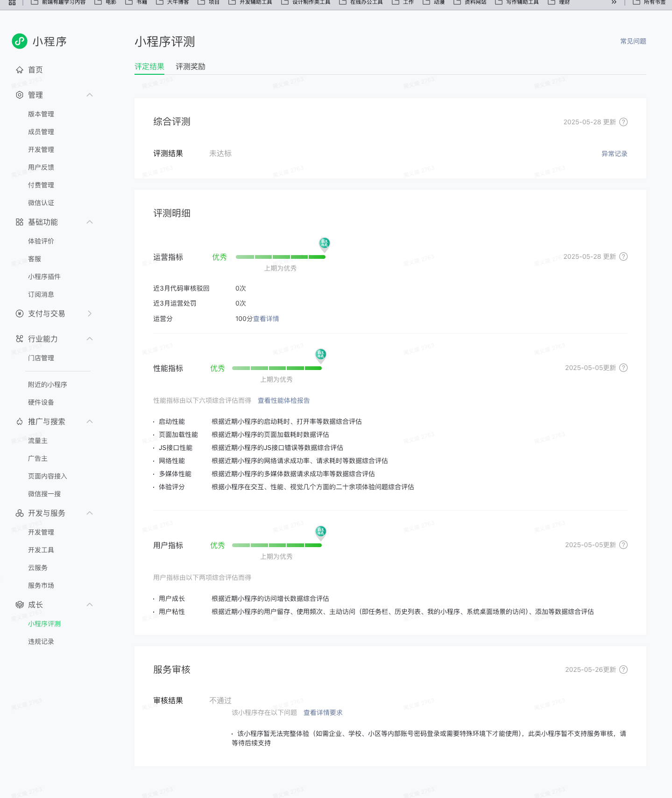The width and height of the screenshot is (672, 798).
Task: Open 体验评价 in the sidebar
Action: (41, 241)
